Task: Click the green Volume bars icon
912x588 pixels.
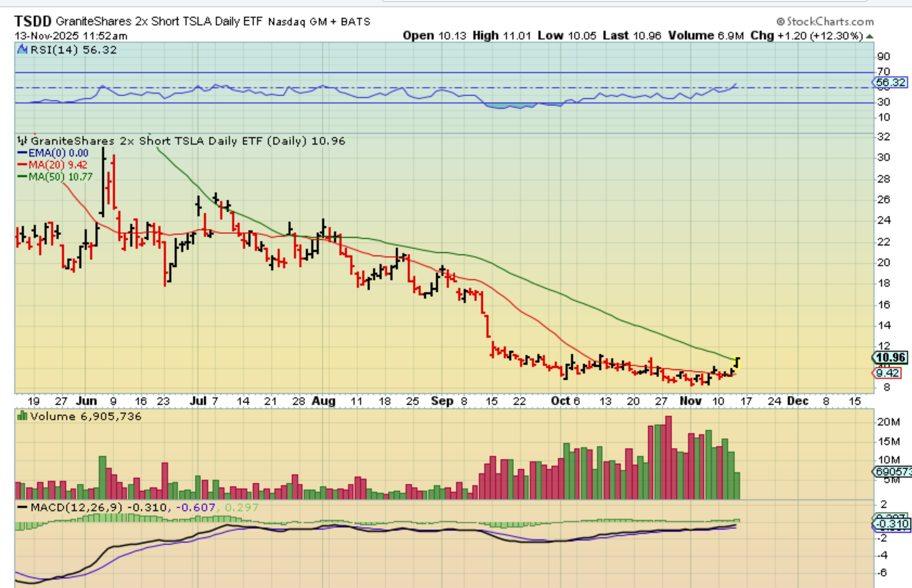Action: 22,416
